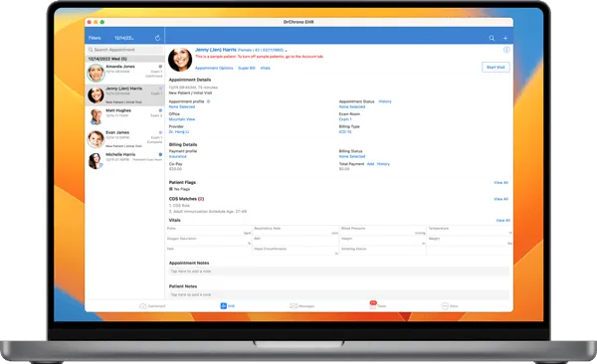
Task: Open the Vitals link under patient name
Action: coord(266,68)
